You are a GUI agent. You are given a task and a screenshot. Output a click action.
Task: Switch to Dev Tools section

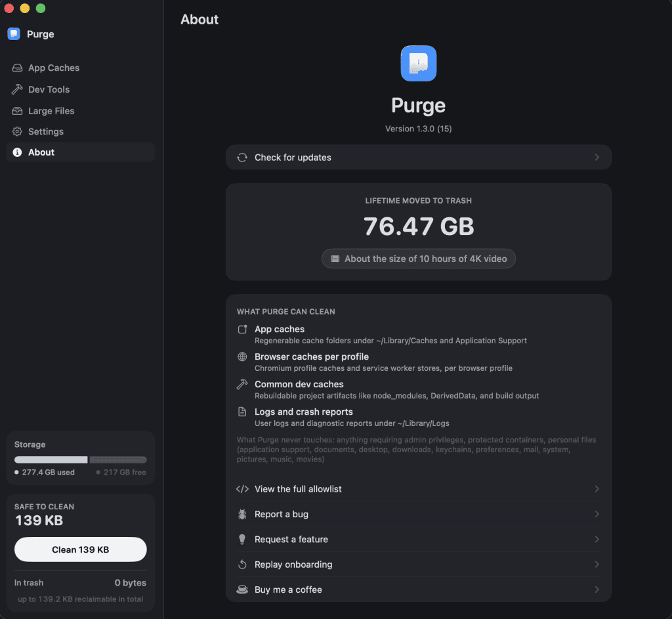click(x=81, y=89)
